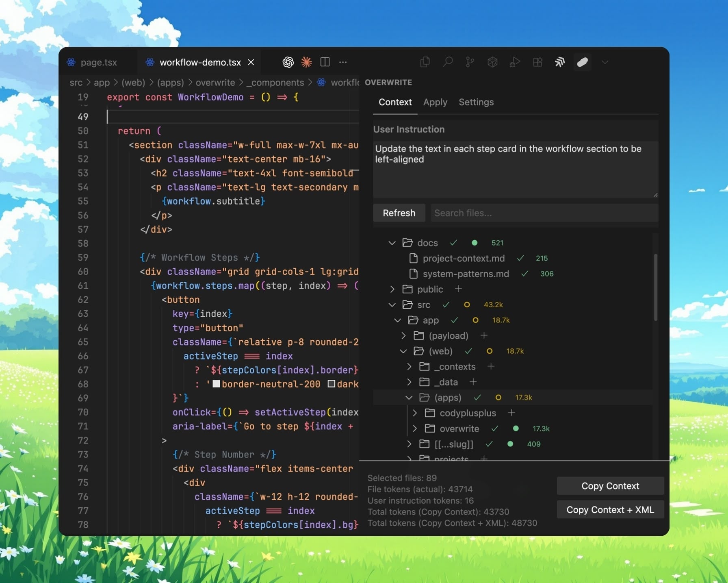Open the ChatGPT icon in the editor toolbar
The image size is (728, 583).
click(x=288, y=62)
